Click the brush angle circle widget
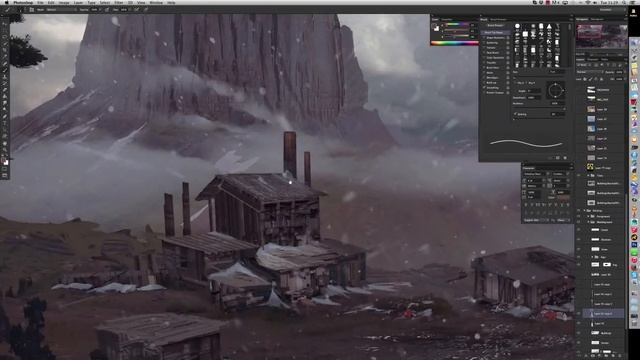This screenshot has width=640, height=360. point(556,90)
